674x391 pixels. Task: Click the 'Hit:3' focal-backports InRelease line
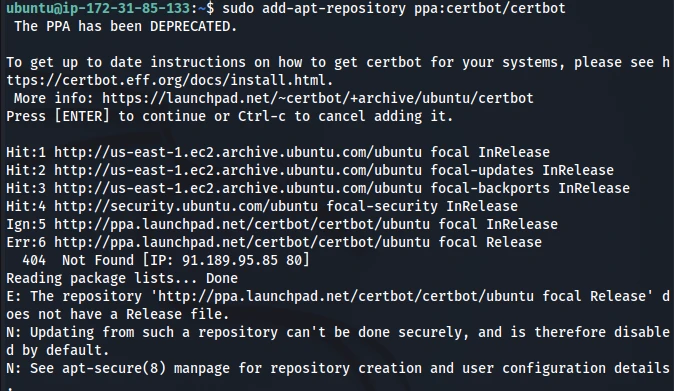point(318,189)
